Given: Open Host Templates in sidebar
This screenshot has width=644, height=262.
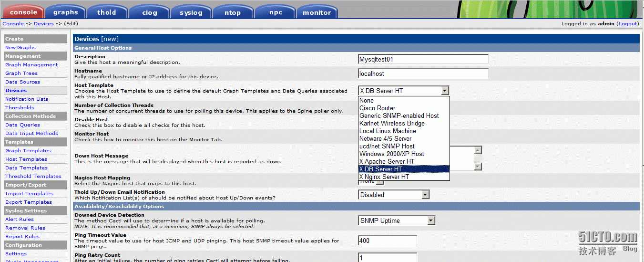Looking at the screenshot, I should pyautogui.click(x=26, y=159).
